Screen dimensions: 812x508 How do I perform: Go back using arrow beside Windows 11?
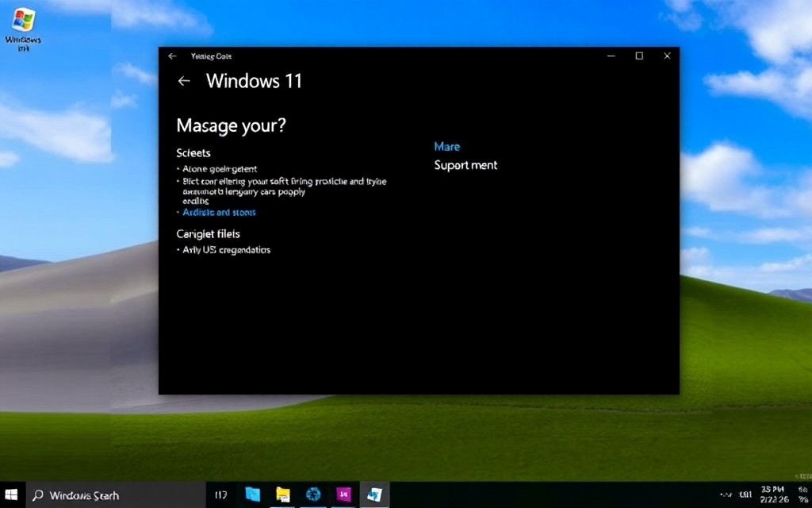[184, 81]
